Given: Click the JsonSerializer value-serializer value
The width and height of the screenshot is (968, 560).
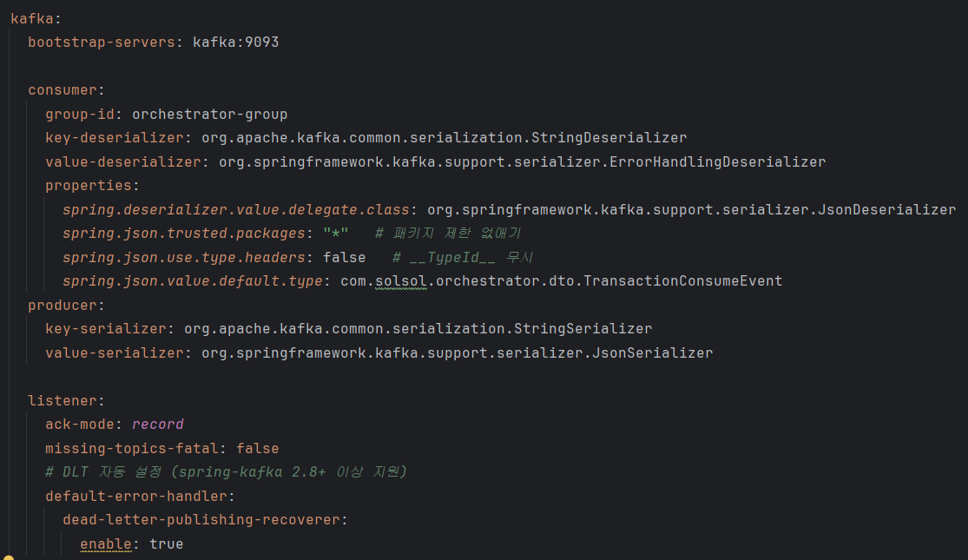Looking at the screenshot, I should (661, 352).
